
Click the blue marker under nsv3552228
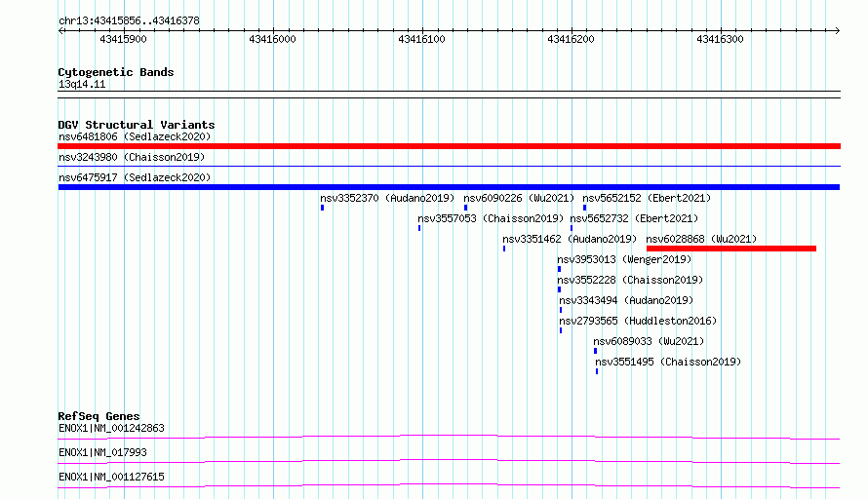coord(559,289)
